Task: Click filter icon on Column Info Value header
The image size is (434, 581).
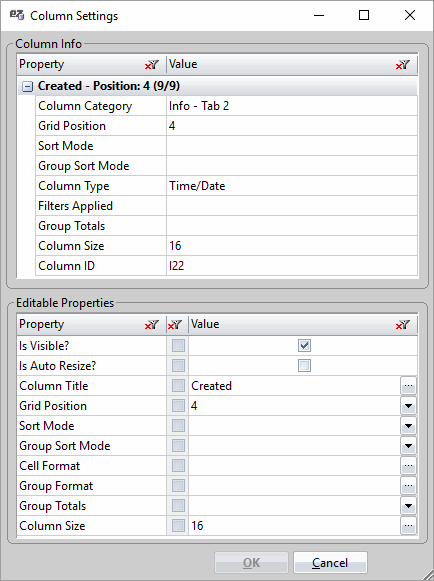Action: pos(402,65)
